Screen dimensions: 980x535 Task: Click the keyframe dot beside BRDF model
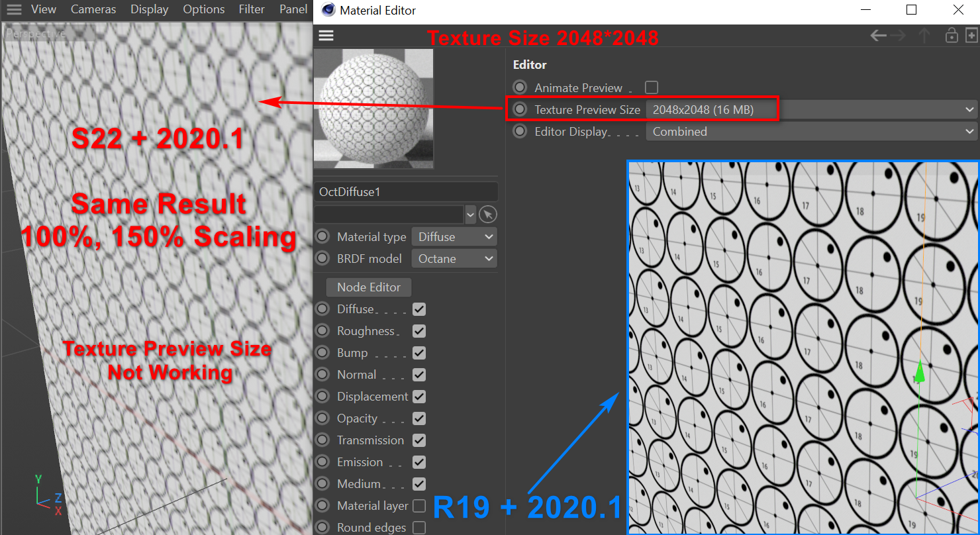click(x=322, y=258)
